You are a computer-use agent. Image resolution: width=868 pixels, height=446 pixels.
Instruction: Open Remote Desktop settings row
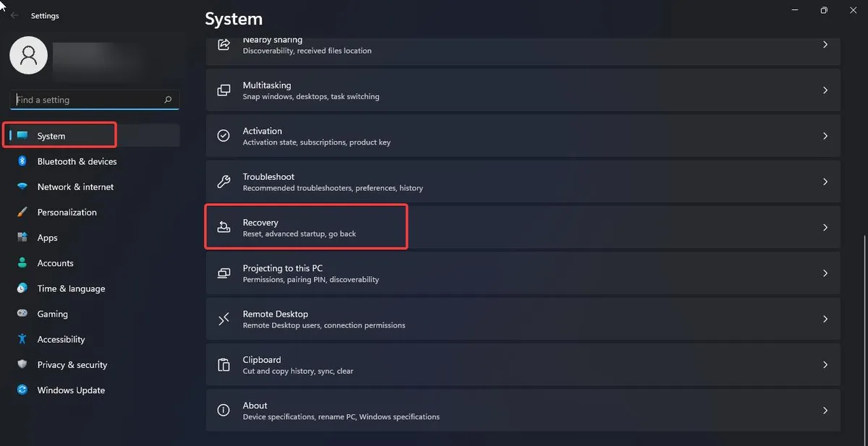[523, 319]
